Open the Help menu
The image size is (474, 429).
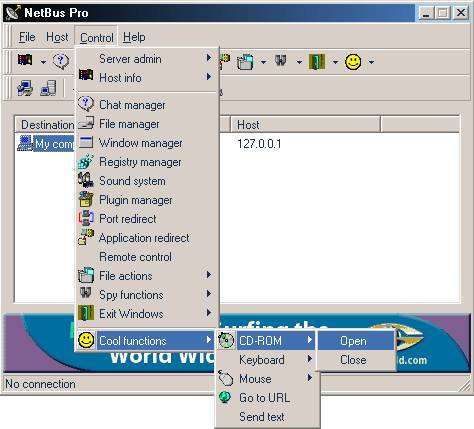click(134, 37)
